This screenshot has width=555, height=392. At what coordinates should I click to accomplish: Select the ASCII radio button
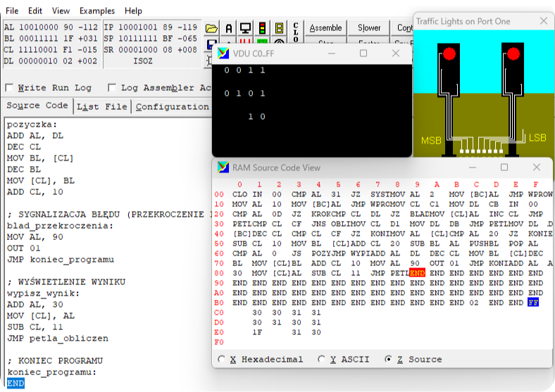[x=323, y=360]
